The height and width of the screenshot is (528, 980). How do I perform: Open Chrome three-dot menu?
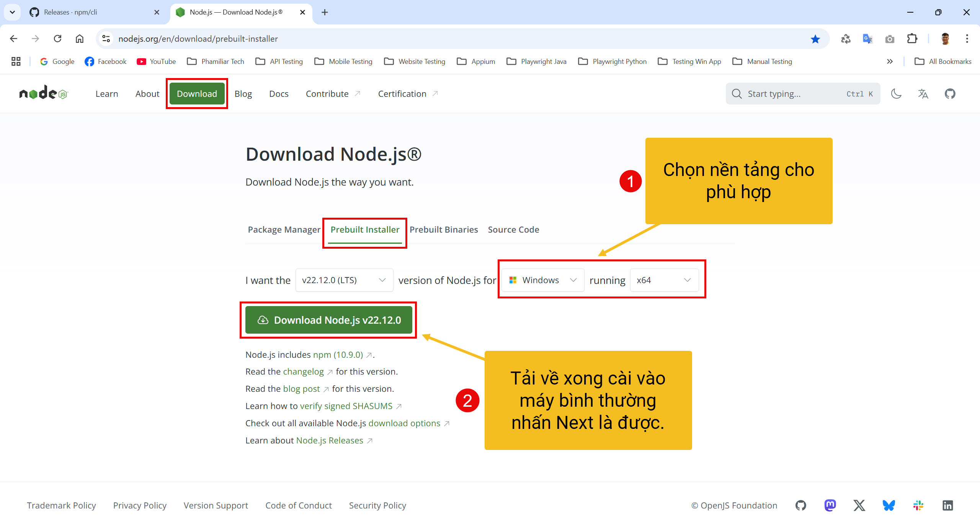pyautogui.click(x=967, y=39)
